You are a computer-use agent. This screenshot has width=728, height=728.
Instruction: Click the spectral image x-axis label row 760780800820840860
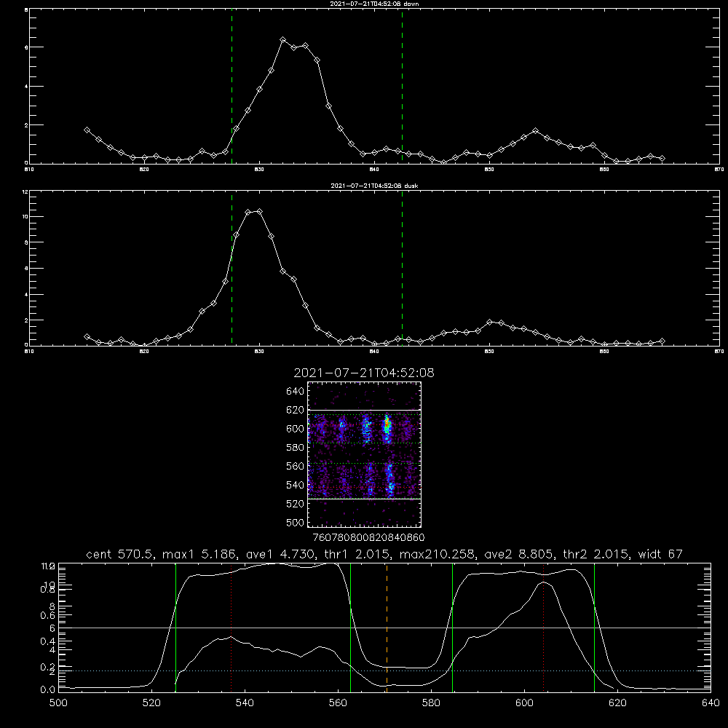pos(369,537)
